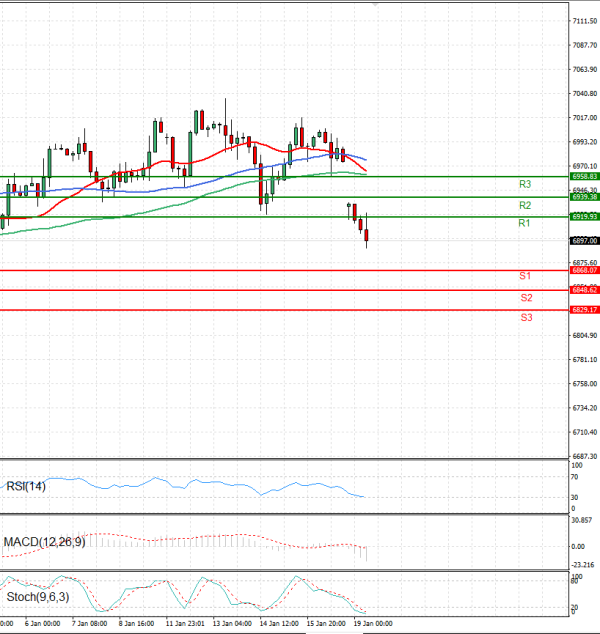Select the S2 support label
Image resolution: width=600 pixels, height=634 pixels.
point(525,298)
